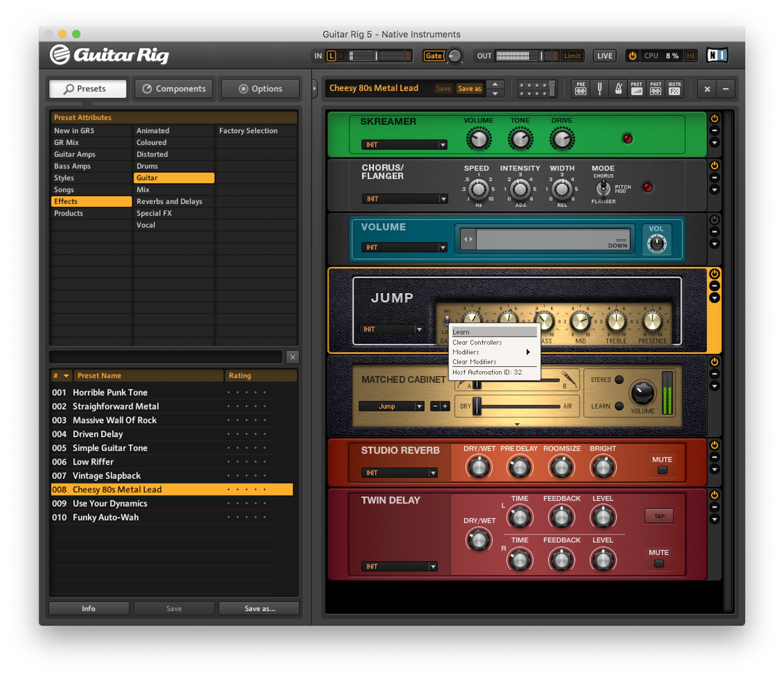
Task: Mute the Twin Delay
Action: (659, 563)
